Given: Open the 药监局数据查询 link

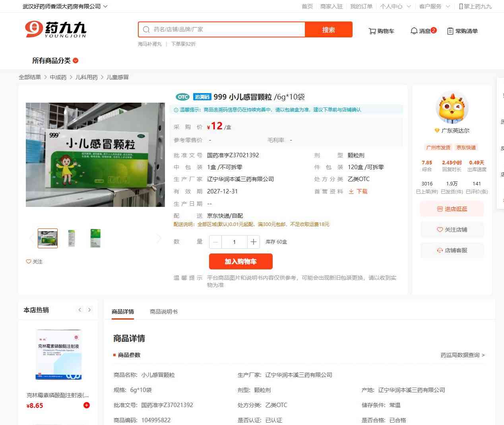Looking at the screenshot, I should pos(462,355).
